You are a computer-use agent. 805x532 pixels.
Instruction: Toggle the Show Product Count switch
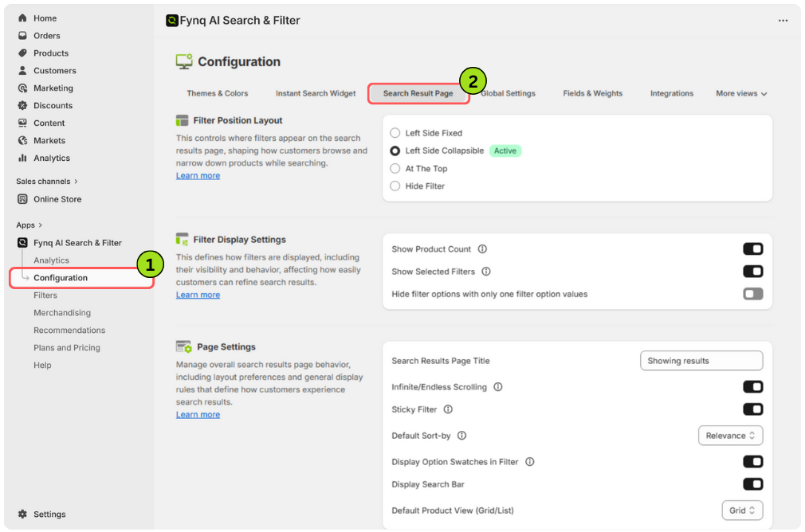(752, 248)
